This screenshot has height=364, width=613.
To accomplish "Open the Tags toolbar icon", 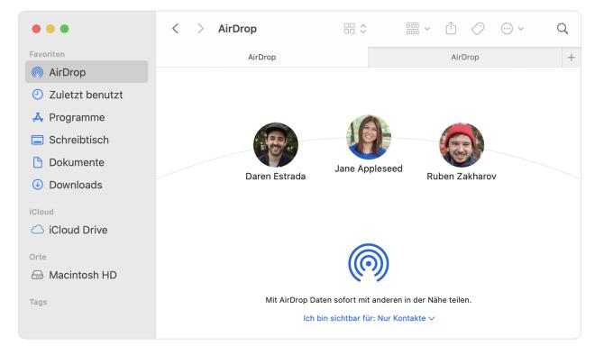I will [x=478, y=29].
